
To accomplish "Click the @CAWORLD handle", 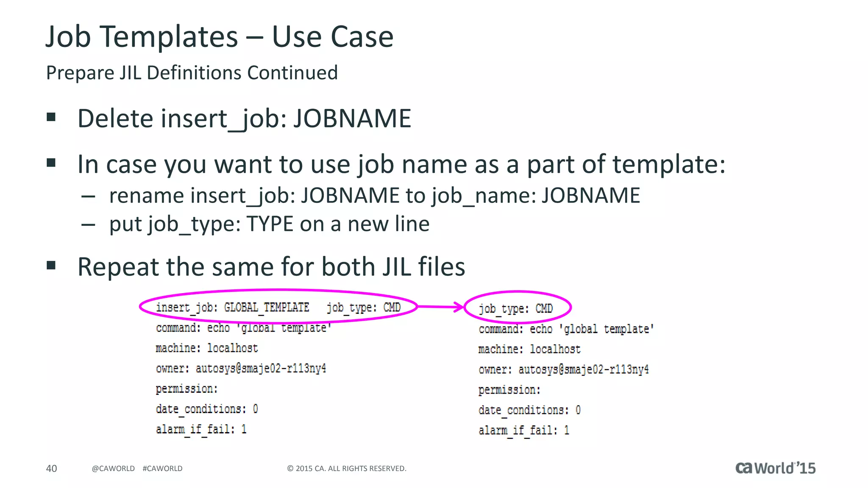I will [x=113, y=469].
